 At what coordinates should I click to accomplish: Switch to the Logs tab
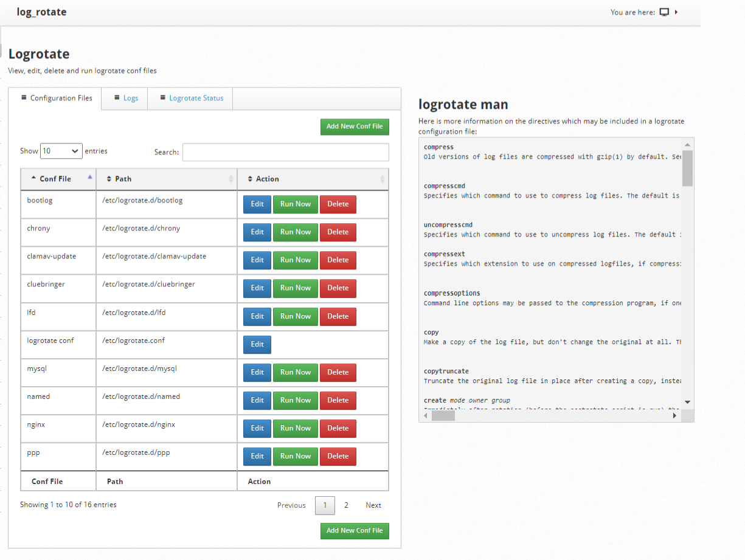(x=125, y=98)
